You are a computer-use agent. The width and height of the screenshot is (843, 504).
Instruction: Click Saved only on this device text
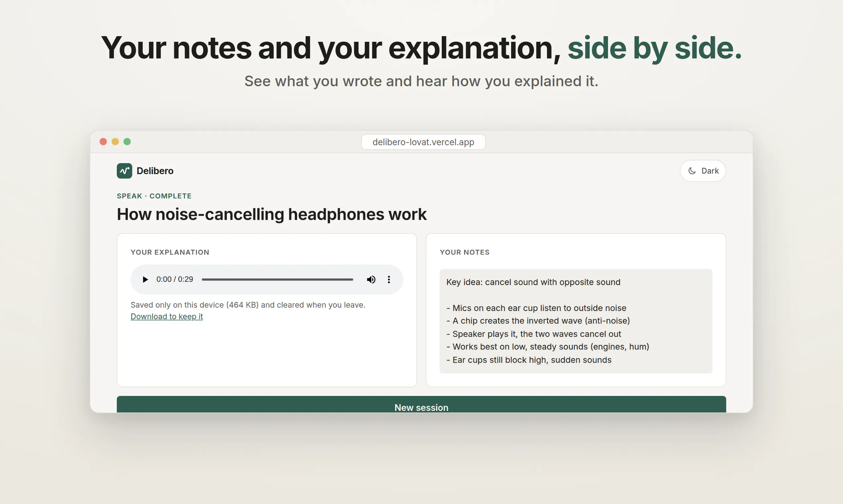[x=248, y=305]
